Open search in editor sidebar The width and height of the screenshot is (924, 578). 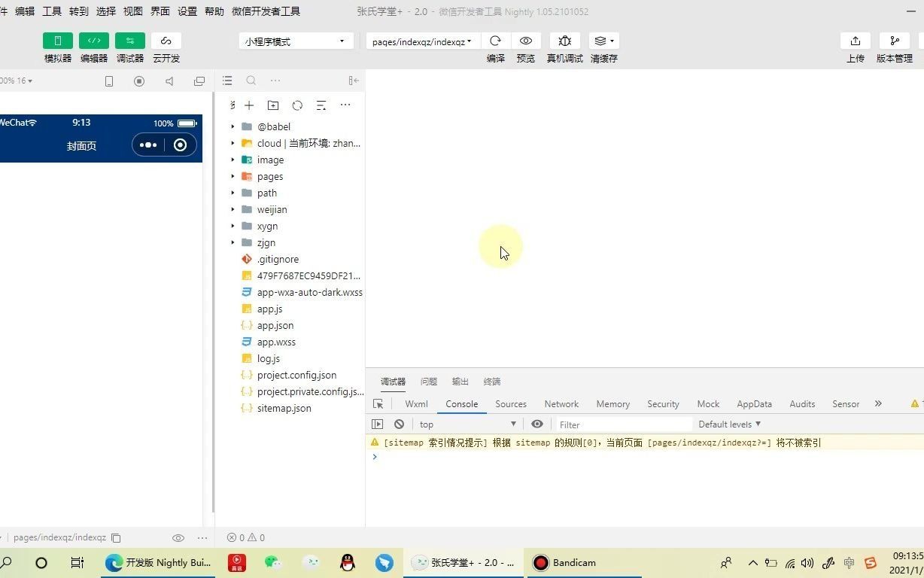click(251, 81)
